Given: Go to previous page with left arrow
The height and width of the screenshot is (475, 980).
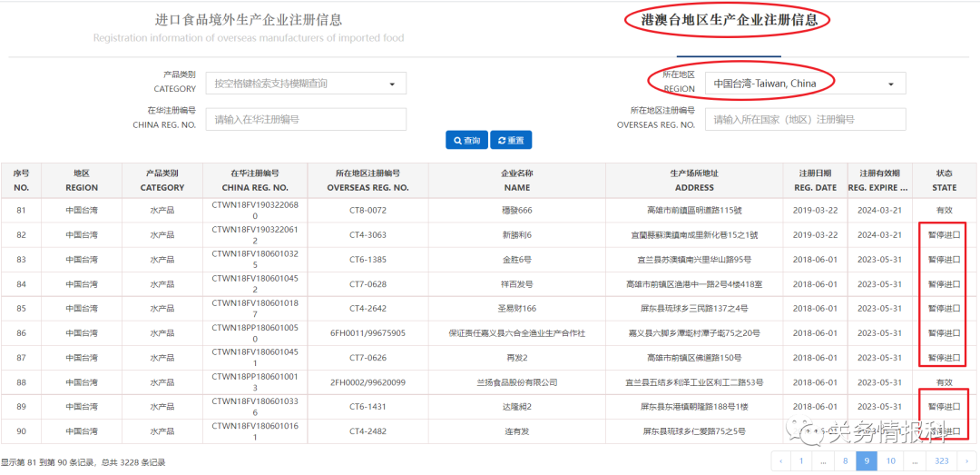Looking at the screenshot, I should 779,461.
